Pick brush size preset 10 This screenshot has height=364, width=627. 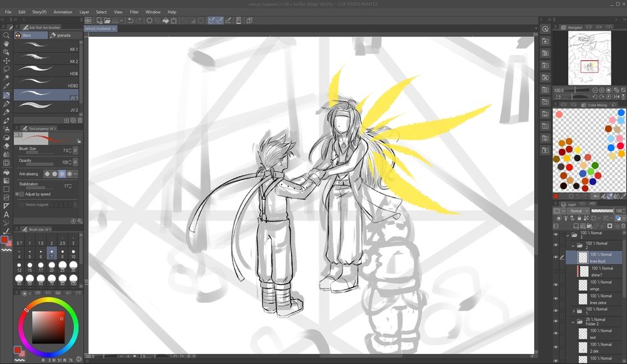coord(73,254)
